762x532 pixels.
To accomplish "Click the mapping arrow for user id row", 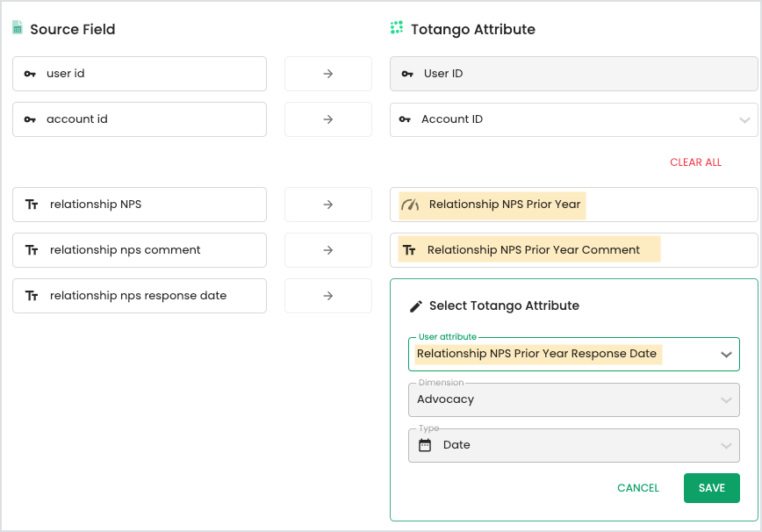I will coord(328,74).
